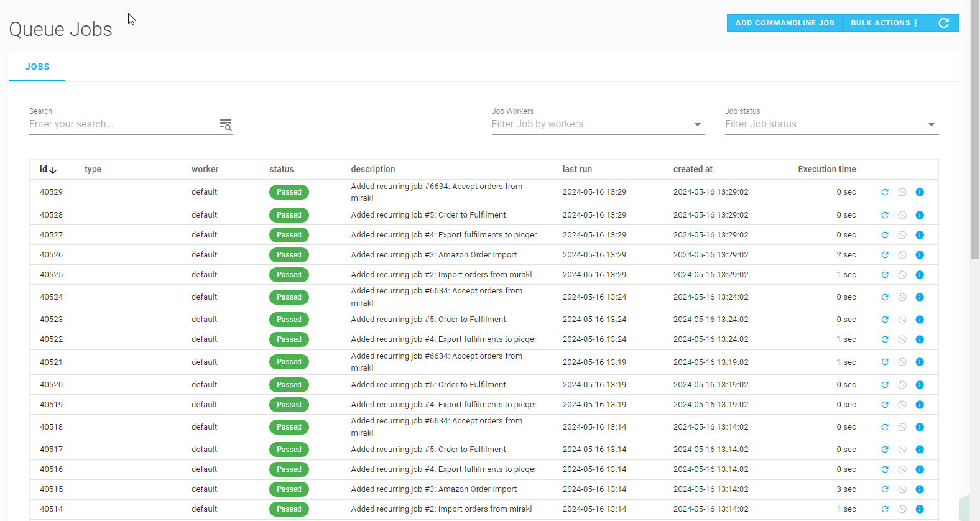Image resolution: width=980 pixels, height=521 pixels.
Task: Cancel job 40524 with the block icon
Action: coord(902,297)
